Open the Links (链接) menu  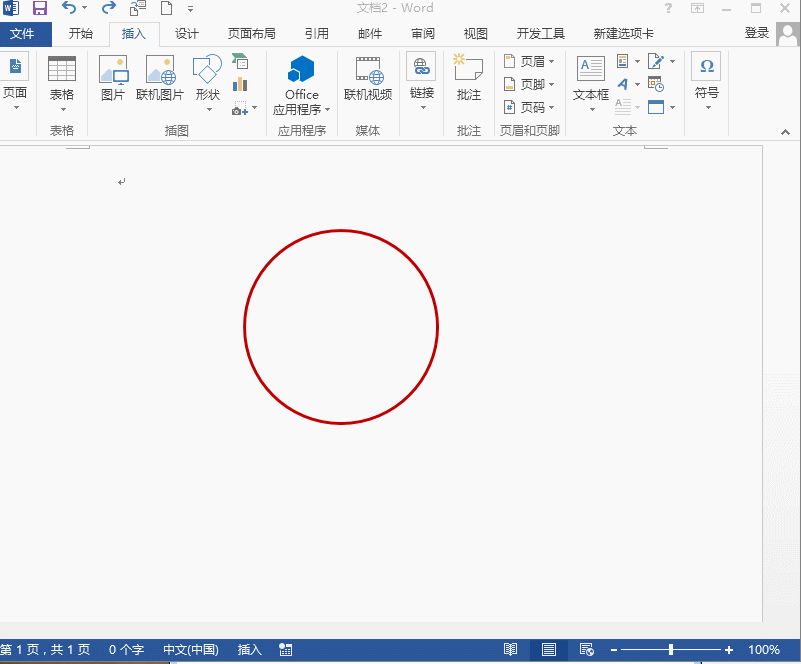[421, 82]
